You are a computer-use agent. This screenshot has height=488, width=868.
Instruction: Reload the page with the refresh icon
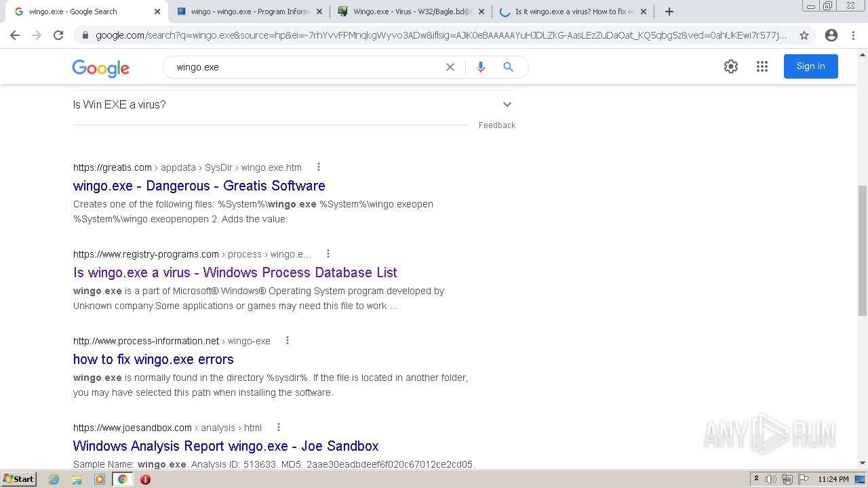tap(58, 35)
